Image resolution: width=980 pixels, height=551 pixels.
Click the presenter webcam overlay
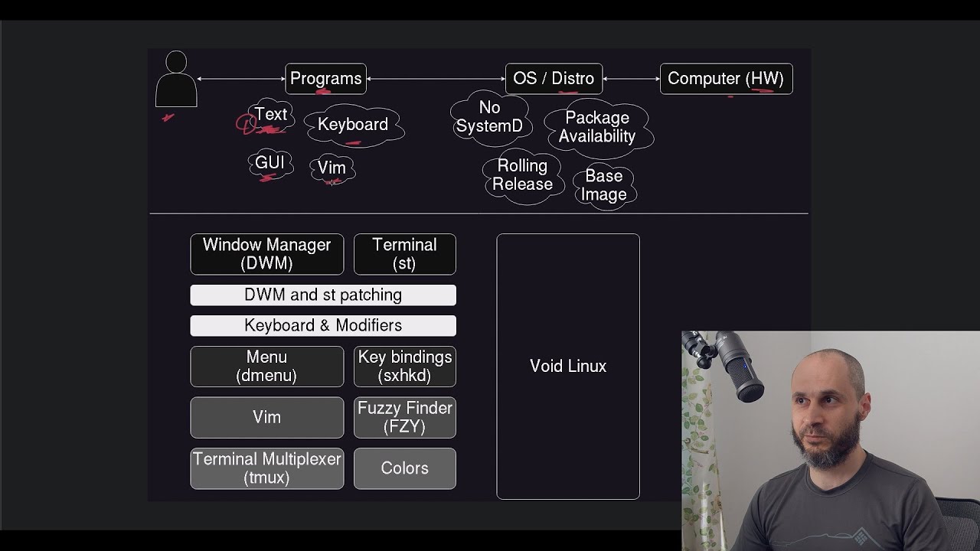(x=831, y=441)
